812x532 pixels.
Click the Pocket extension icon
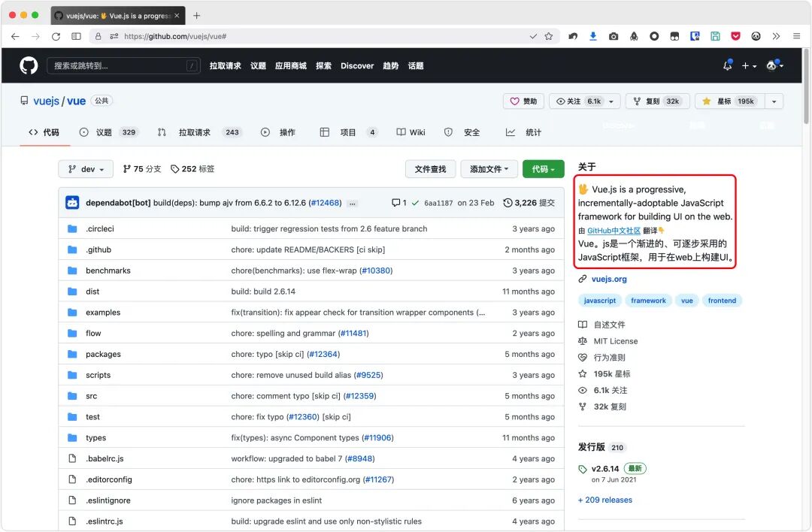[735, 36]
